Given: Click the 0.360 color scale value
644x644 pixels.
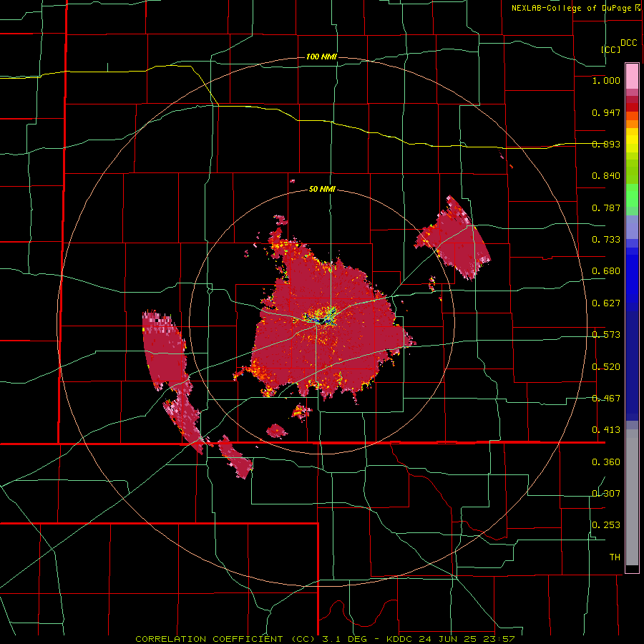Looking at the screenshot, I should click(x=606, y=462).
